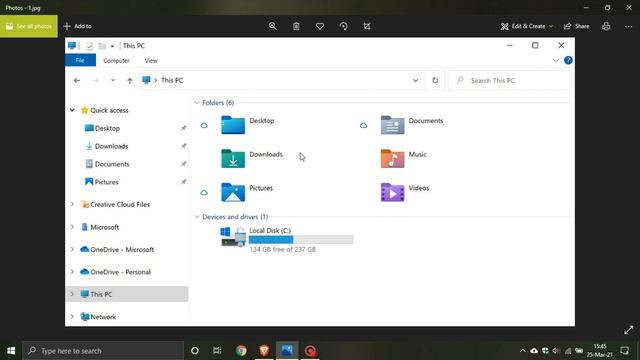640x360 pixels.
Task: Click See all photos button
Action: [29, 26]
